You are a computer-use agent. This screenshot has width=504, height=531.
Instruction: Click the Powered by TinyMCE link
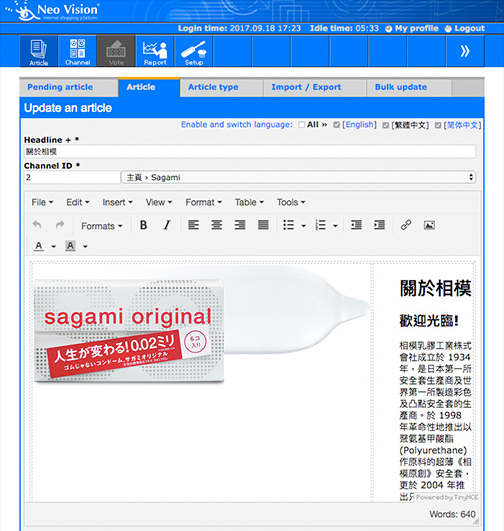coord(447,497)
